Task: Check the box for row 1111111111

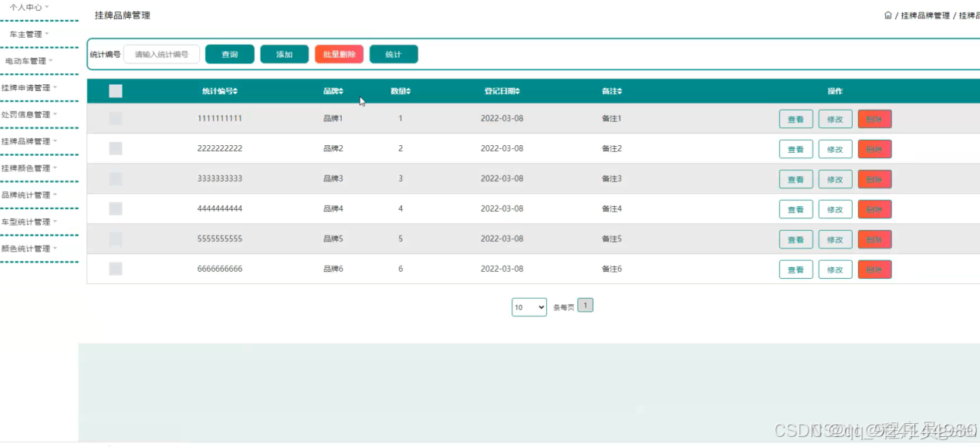Action: [116, 118]
